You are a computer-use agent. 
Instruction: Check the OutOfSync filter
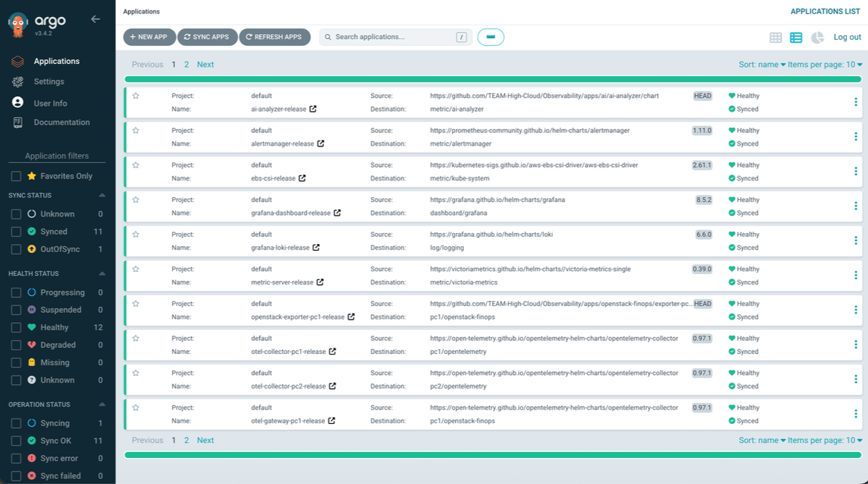tap(16, 249)
